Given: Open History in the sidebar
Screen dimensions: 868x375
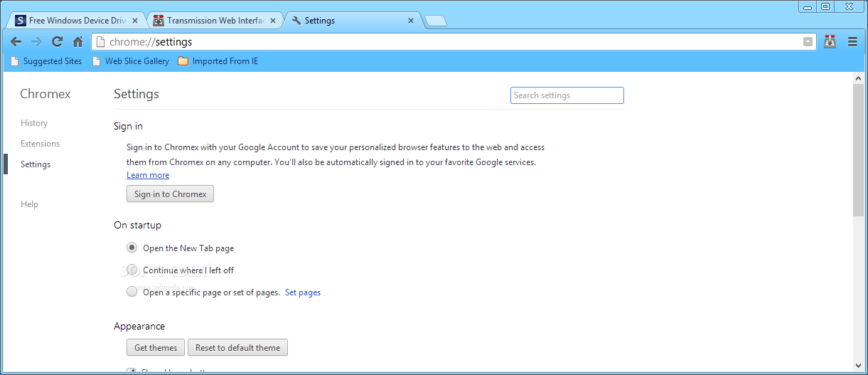Looking at the screenshot, I should 34,123.
